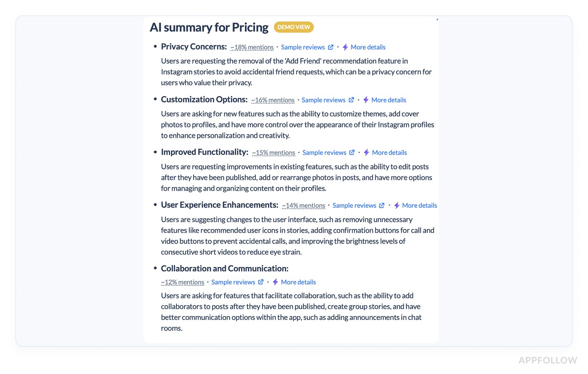Open Sample reviews for Privacy Concerns
Screen dimensions: 588x374
(x=302, y=47)
